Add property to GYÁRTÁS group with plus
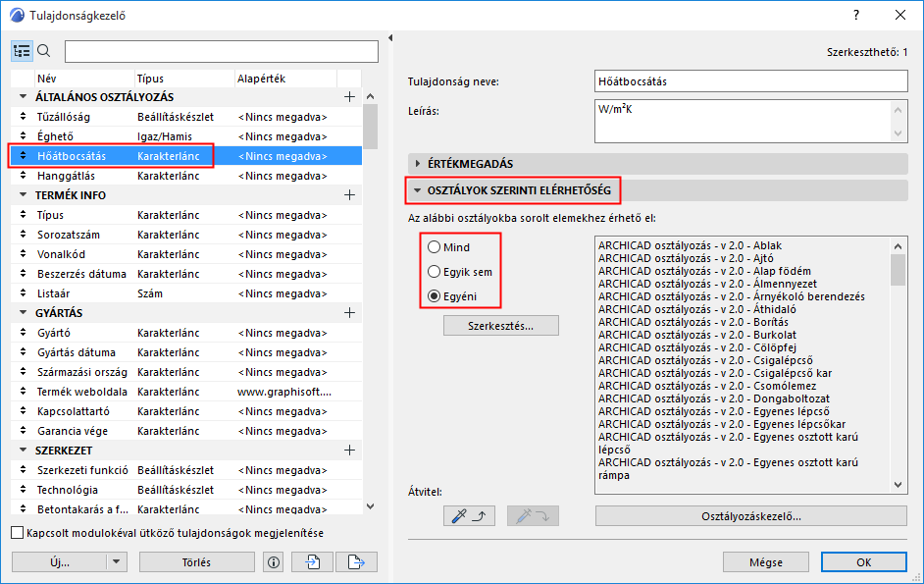 click(349, 313)
